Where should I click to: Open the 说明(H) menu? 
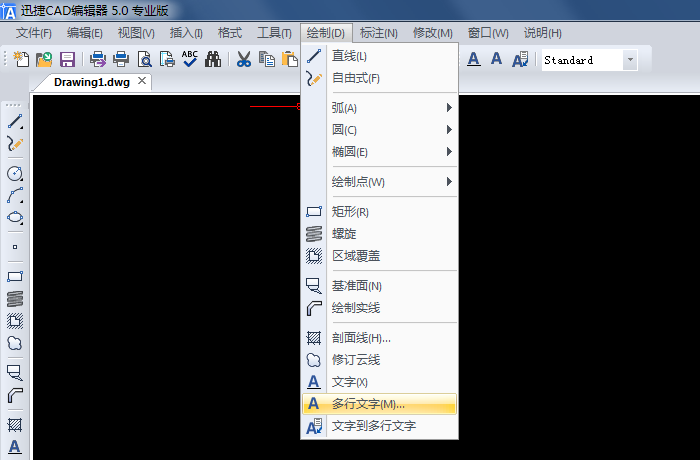[542, 33]
